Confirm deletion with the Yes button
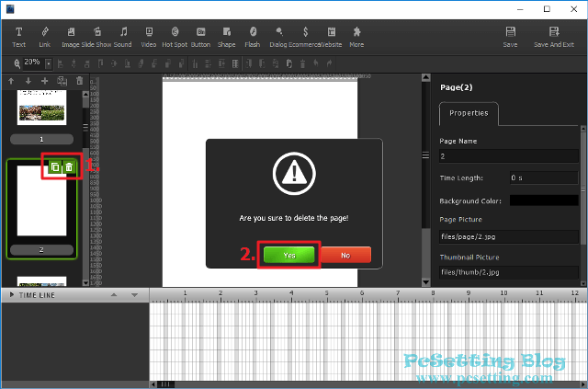This screenshot has height=389, width=588. point(288,255)
